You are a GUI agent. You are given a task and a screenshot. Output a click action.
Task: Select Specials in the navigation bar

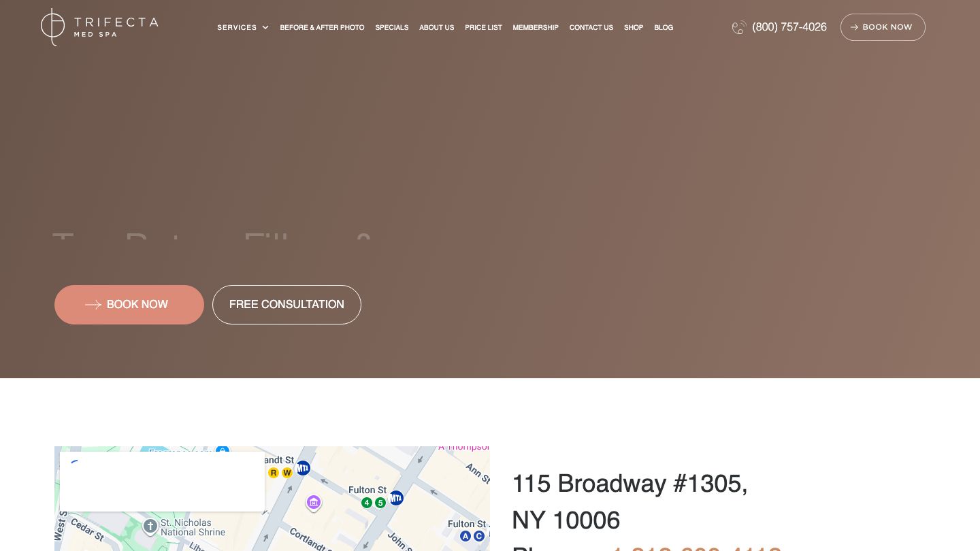(392, 27)
